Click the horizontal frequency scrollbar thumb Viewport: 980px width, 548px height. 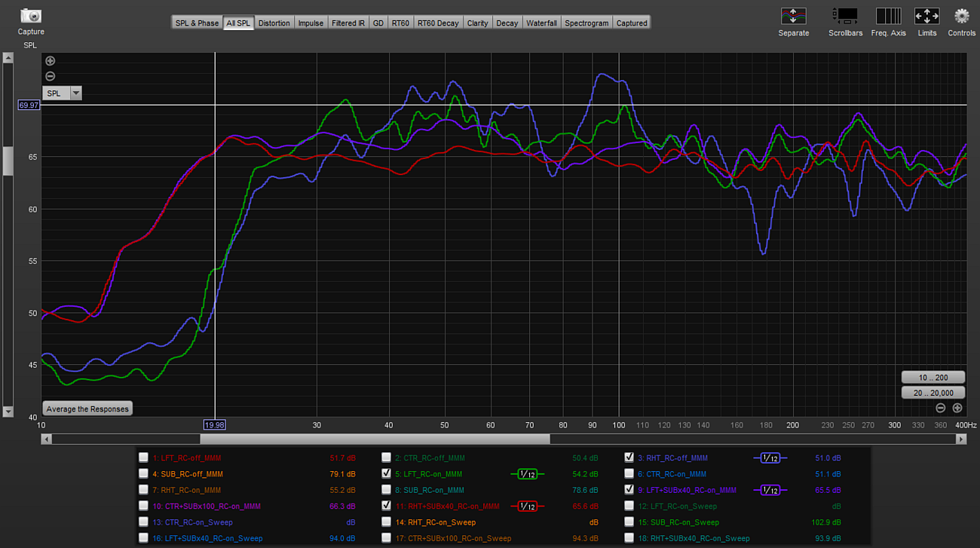[x=375, y=439]
